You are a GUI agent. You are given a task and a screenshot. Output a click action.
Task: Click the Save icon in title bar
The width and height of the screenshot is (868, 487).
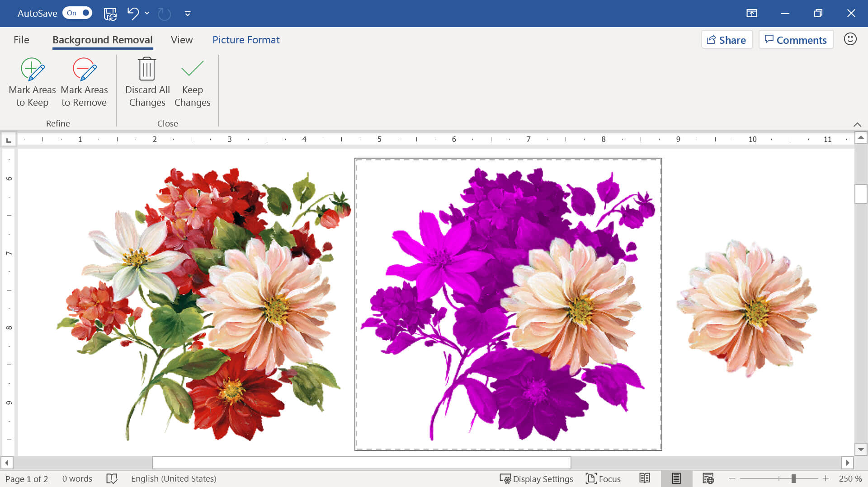110,14
